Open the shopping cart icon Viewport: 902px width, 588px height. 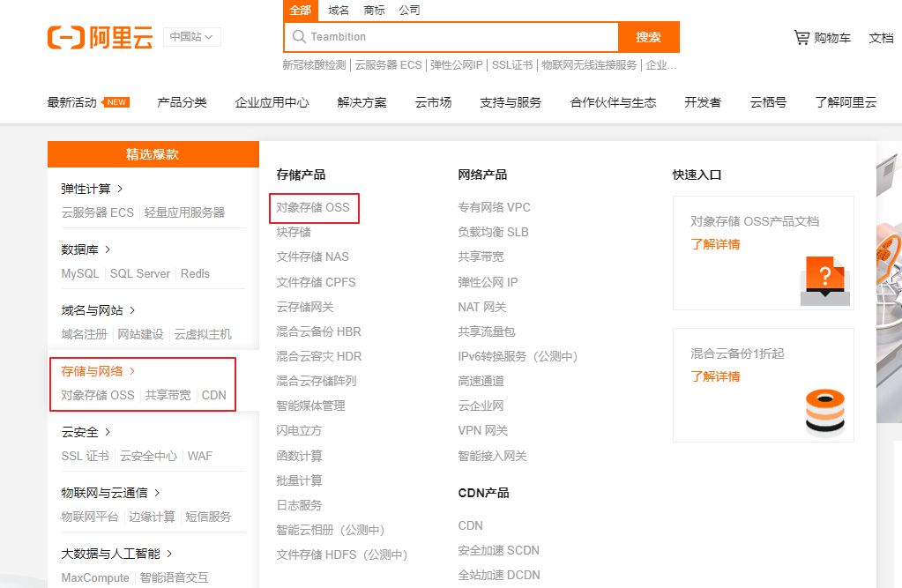click(x=801, y=37)
